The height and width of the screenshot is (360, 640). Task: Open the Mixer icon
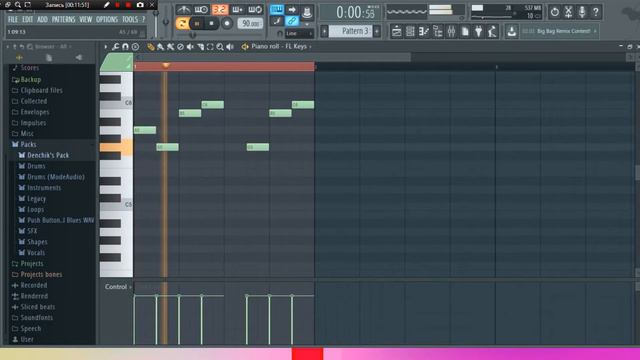[451, 31]
